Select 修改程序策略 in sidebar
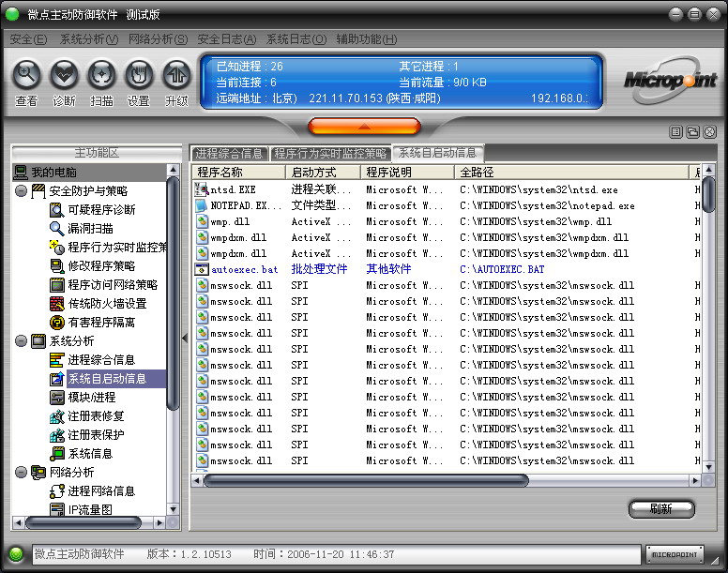The width and height of the screenshot is (728, 573). [x=92, y=265]
